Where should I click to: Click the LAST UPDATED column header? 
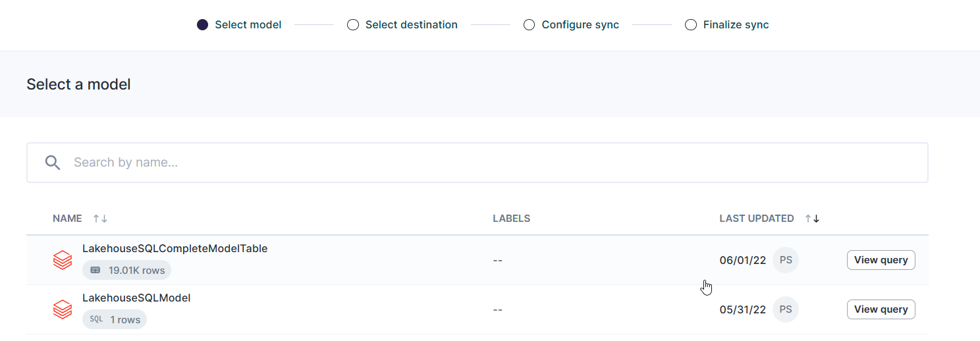tap(756, 219)
